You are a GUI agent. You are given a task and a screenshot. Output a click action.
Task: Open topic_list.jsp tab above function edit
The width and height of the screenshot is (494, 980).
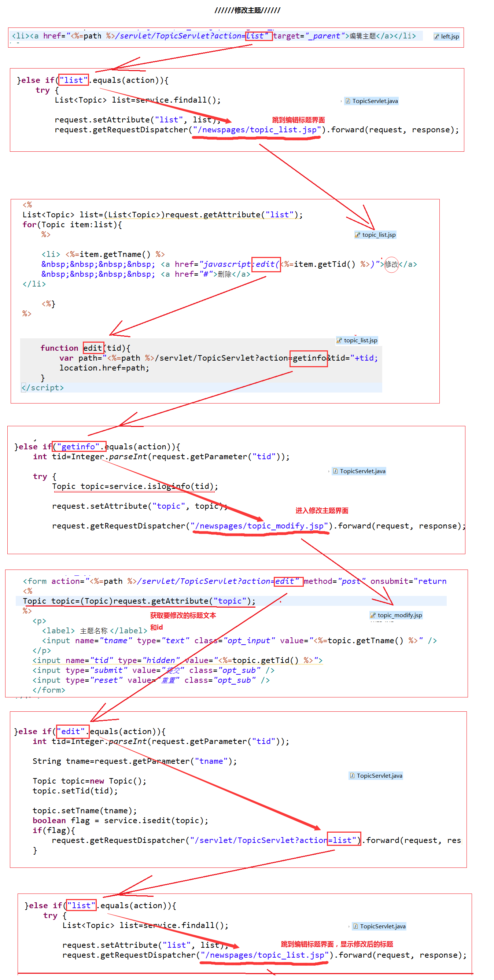pyautogui.click(x=357, y=340)
